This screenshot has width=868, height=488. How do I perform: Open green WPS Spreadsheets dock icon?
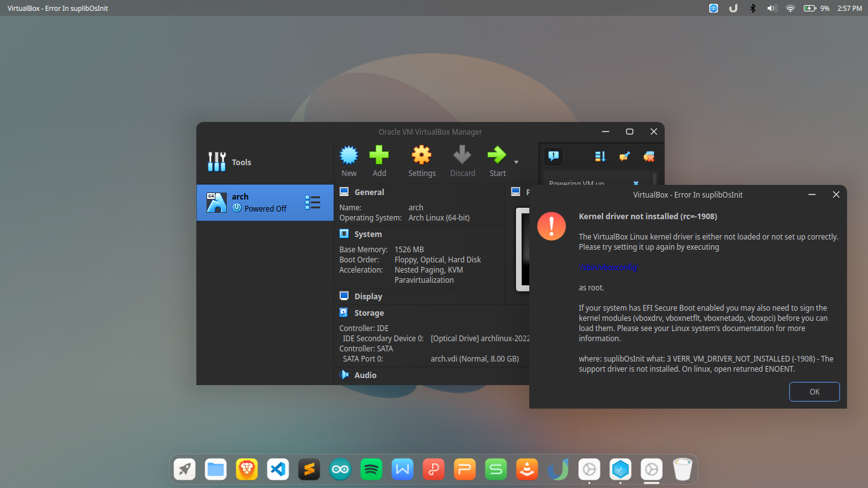[496, 470]
